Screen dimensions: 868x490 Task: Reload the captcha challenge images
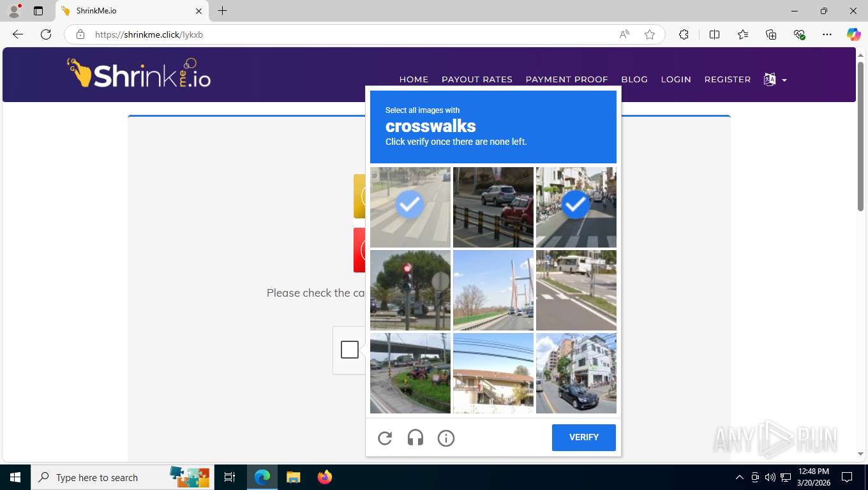pos(385,438)
